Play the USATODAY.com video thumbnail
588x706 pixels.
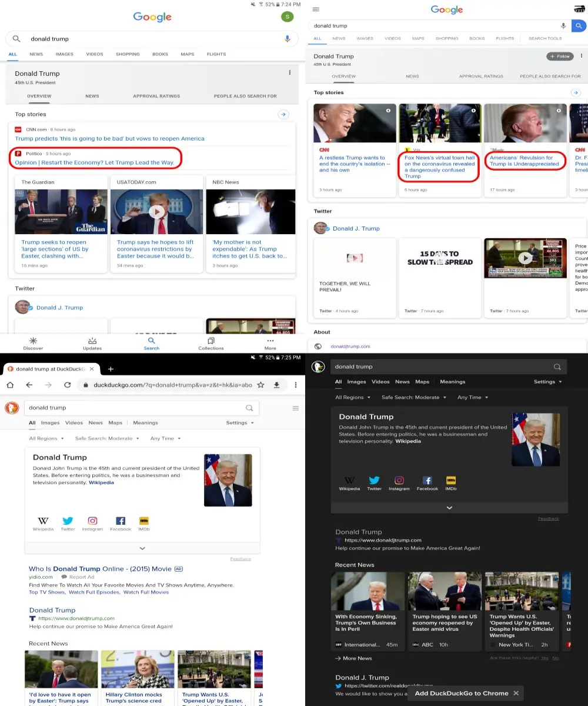pyautogui.click(x=156, y=212)
